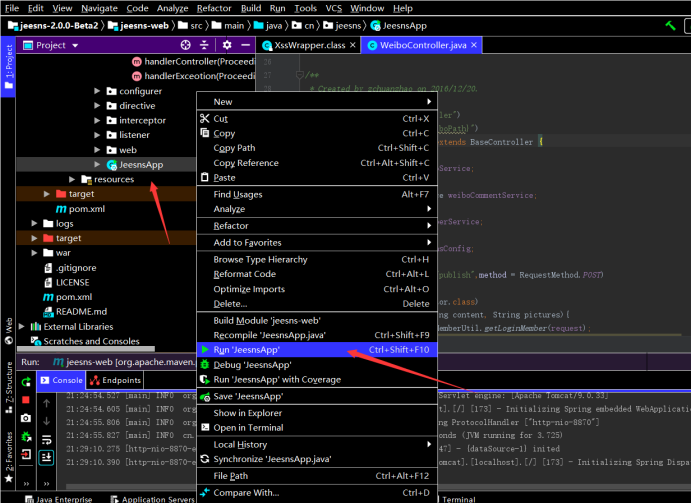Switch to XssWrapper.class editor tab
The width and height of the screenshot is (692, 504).
coord(309,45)
